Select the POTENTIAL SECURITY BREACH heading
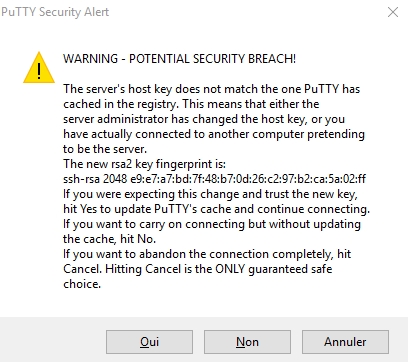The width and height of the screenshot is (408, 362). tap(179, 59)
